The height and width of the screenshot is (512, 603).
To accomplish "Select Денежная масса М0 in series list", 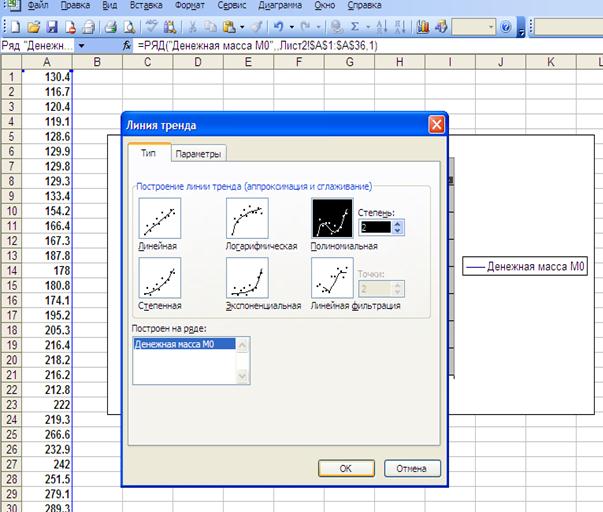I will coord(185,344).
